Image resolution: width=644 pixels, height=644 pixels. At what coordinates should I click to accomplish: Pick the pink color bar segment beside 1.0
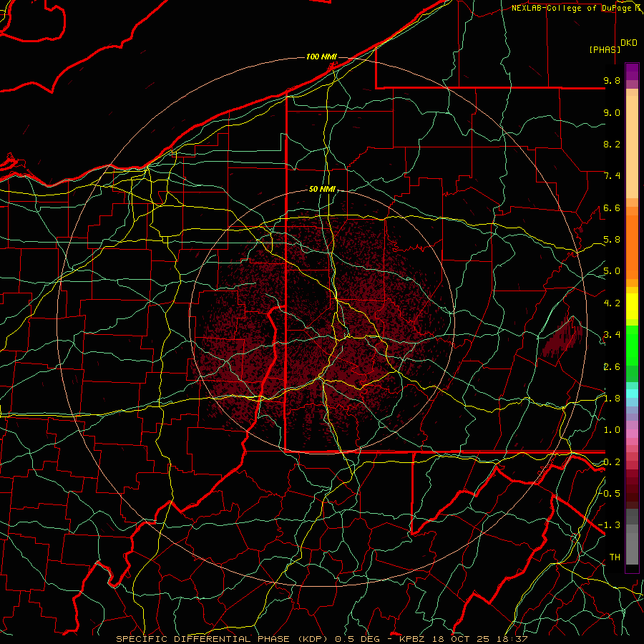click(x=632, y=434)
